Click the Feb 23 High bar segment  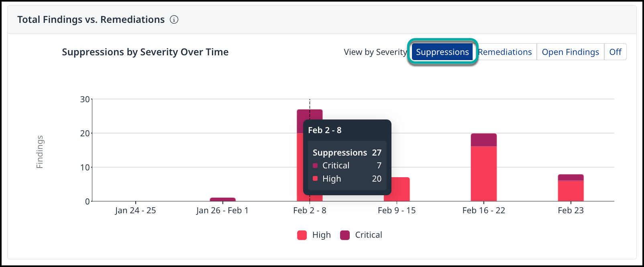coord(571,191)
